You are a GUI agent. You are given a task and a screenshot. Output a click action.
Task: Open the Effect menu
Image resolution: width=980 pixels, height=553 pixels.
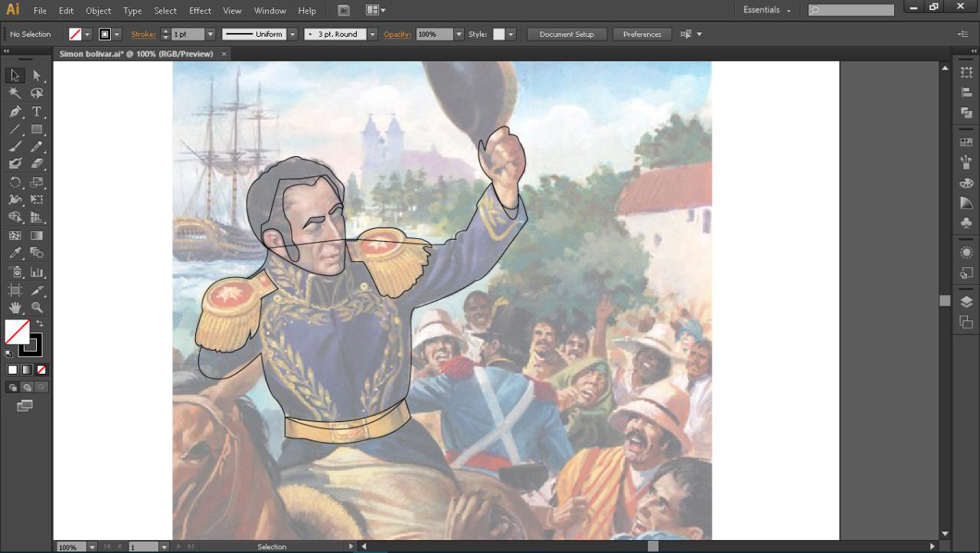[x=200, y=11]
